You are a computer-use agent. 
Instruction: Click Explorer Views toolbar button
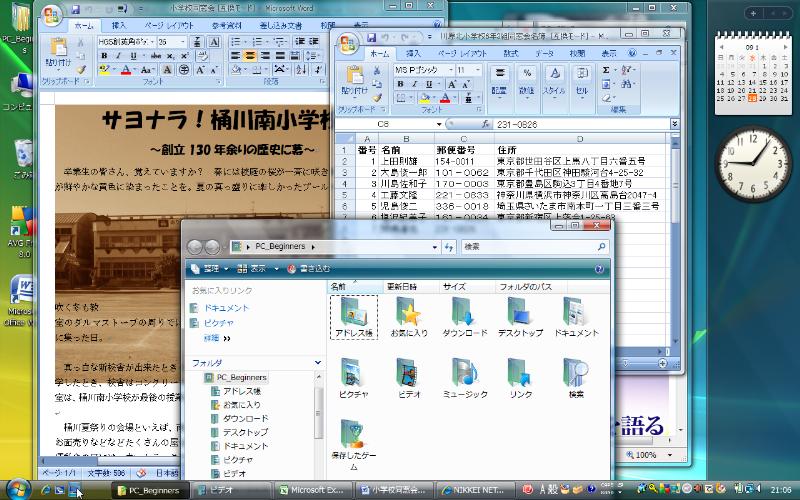tap(258, 269)
